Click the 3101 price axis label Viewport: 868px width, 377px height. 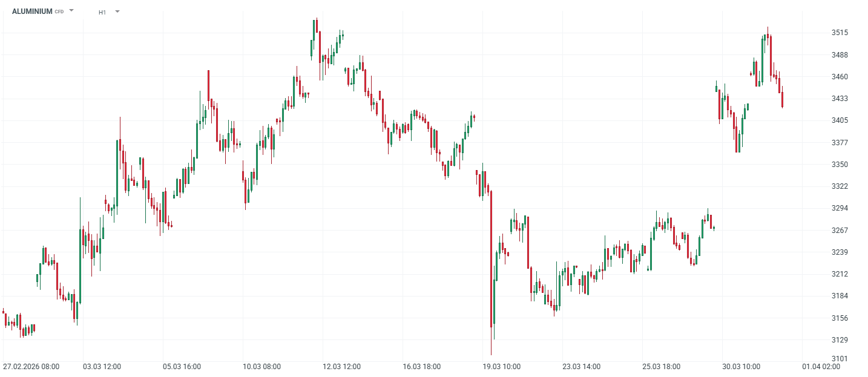click(x=840, y=359)
